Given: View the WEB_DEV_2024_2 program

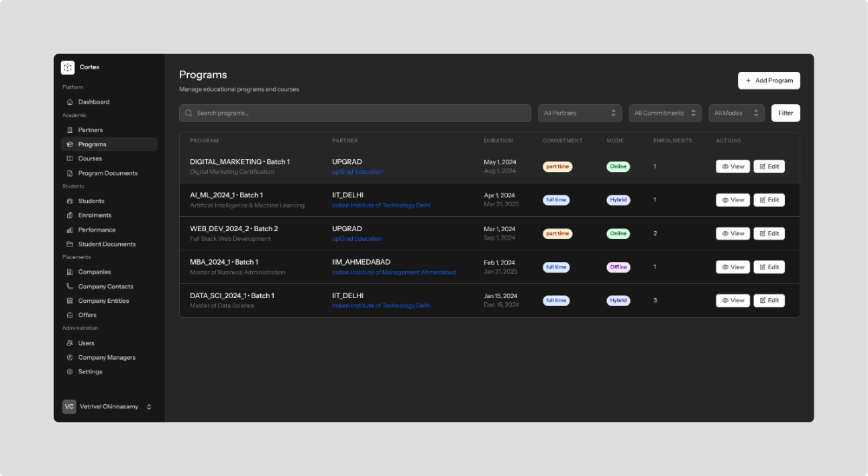Looking at the screenshot, I should point(733,234).
